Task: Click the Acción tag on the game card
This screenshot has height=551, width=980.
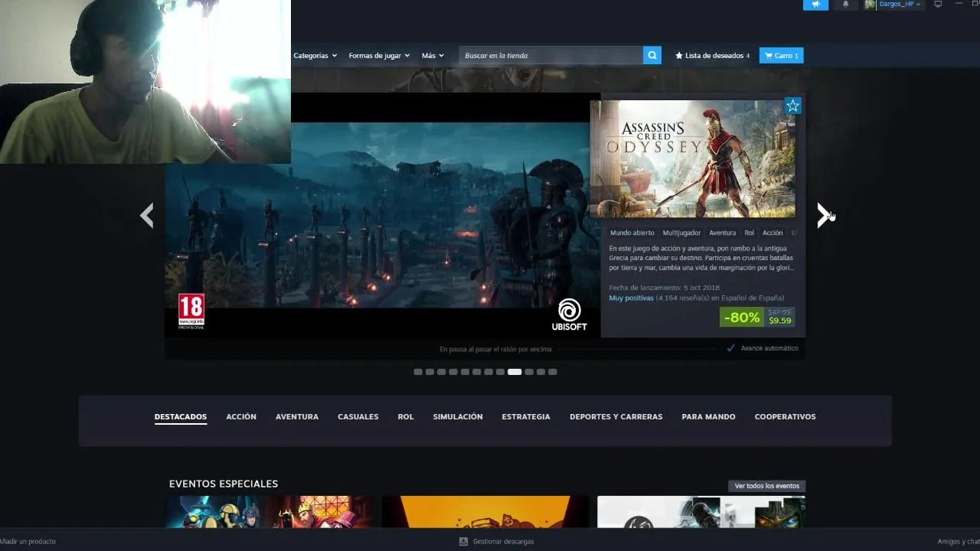Action: (x=773, y=233)
